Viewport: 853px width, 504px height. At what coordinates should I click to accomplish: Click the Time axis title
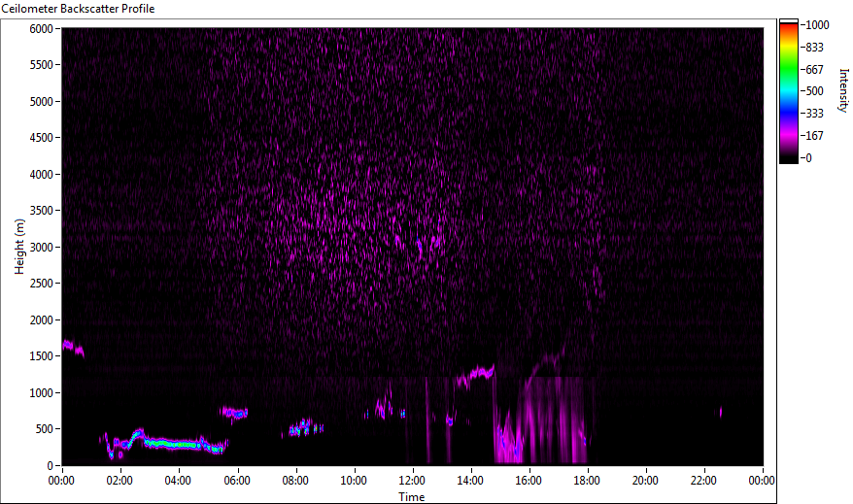pyautogui.click(x=412, y=496)
